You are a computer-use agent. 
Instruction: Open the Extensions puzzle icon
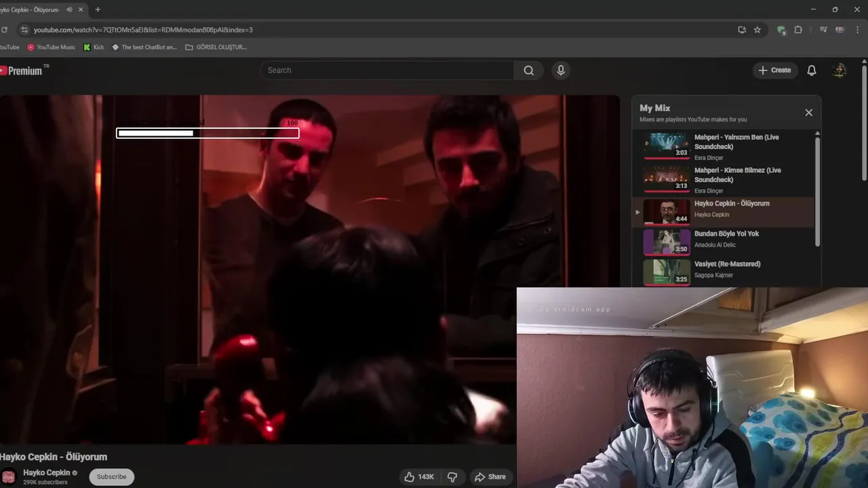798,30
